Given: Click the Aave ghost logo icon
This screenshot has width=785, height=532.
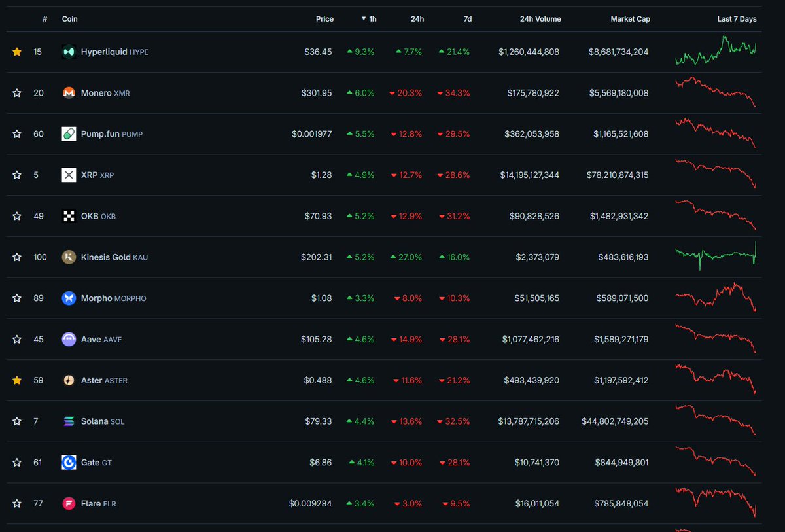Looking at the screenshot, I should click(69, 339).
